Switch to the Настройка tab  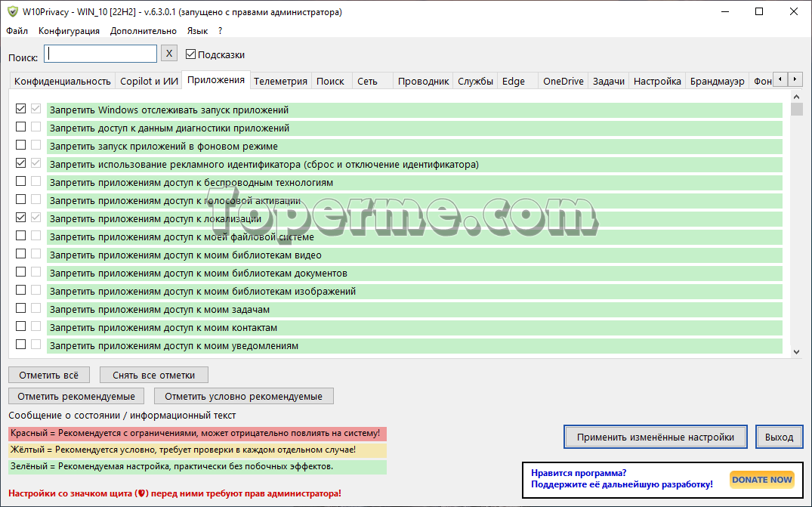click(657, 82)
